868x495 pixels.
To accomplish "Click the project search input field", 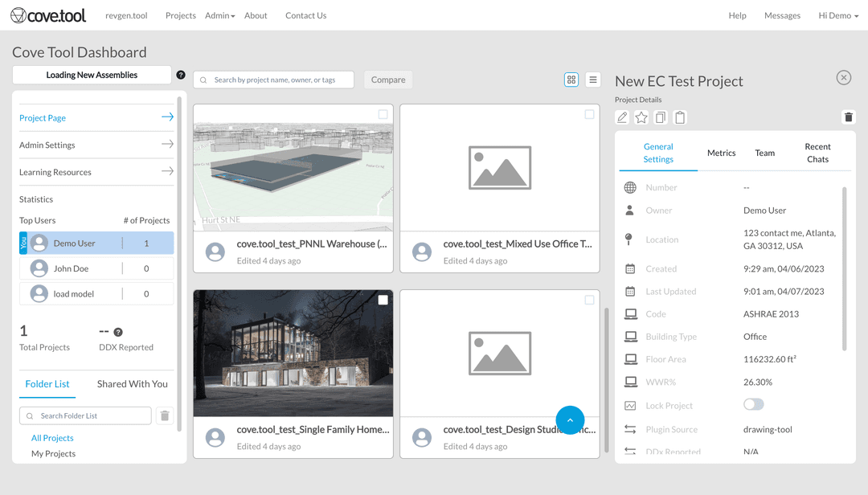I will point(273,80).
